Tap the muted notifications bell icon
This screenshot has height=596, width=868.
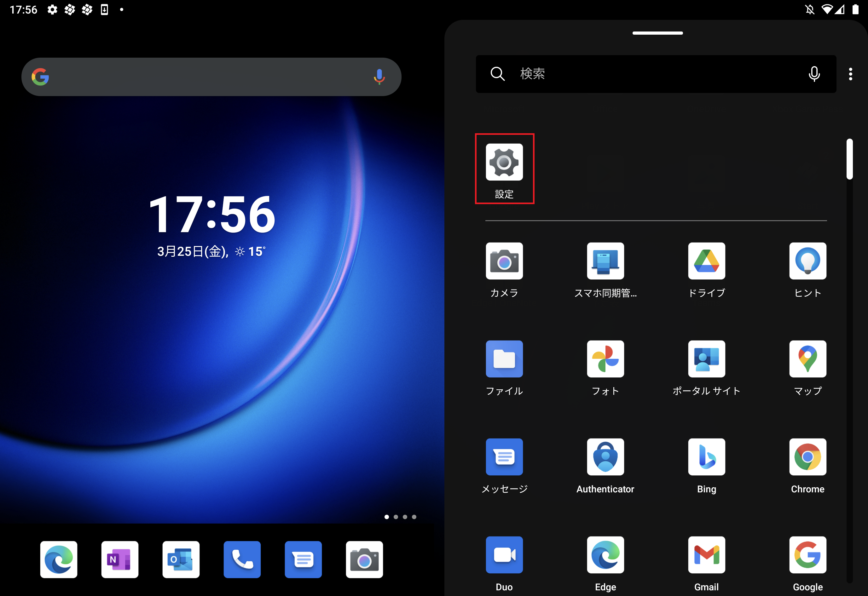(809, 9)
